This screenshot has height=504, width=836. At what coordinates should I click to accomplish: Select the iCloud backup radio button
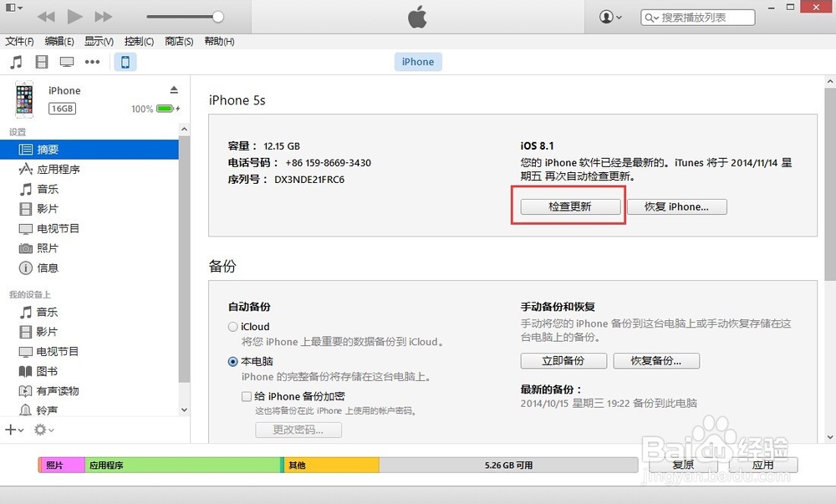pyautogui.click(x=232, y=327)
